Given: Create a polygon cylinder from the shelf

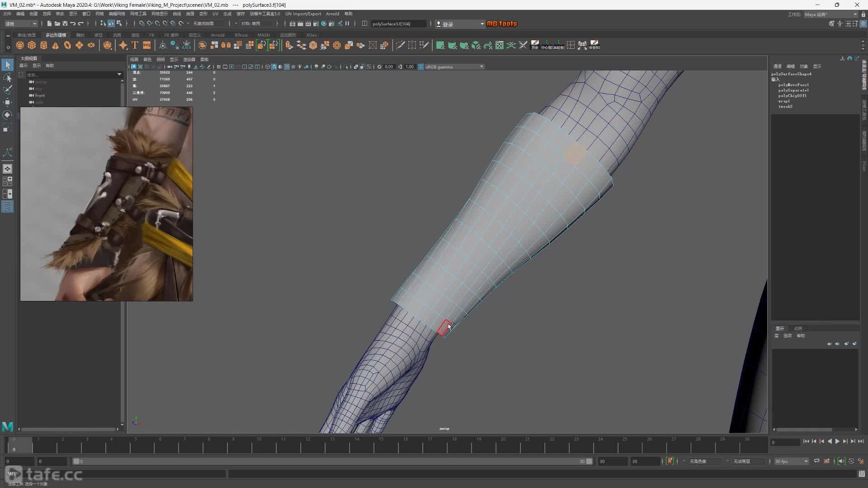Looking at the screenshot, I should [x=44, y=45].
